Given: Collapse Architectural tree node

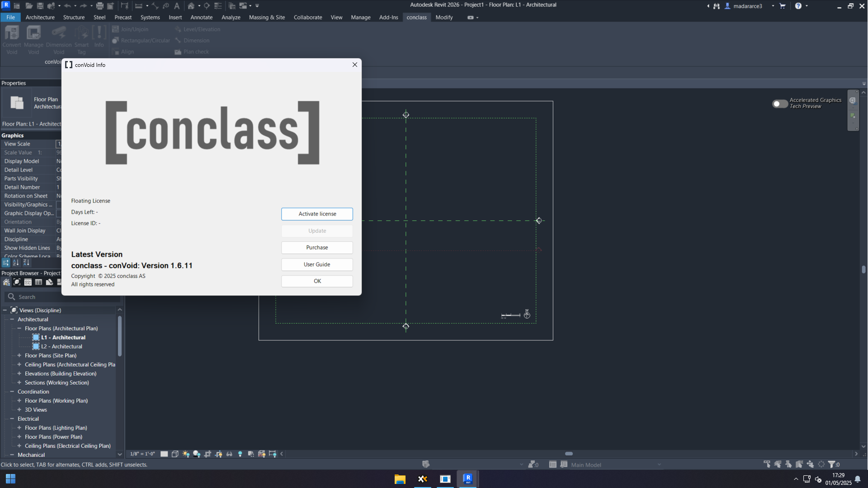Looking at the screenshot, I should tap(12, 319).
